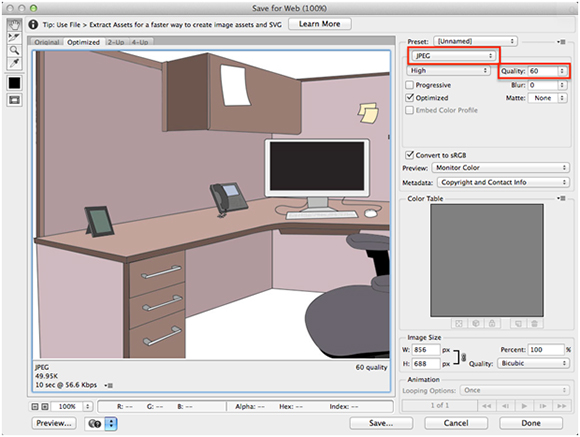Click the browser preview icon
This screenshot has height=437, width=580.
point(95,424)
